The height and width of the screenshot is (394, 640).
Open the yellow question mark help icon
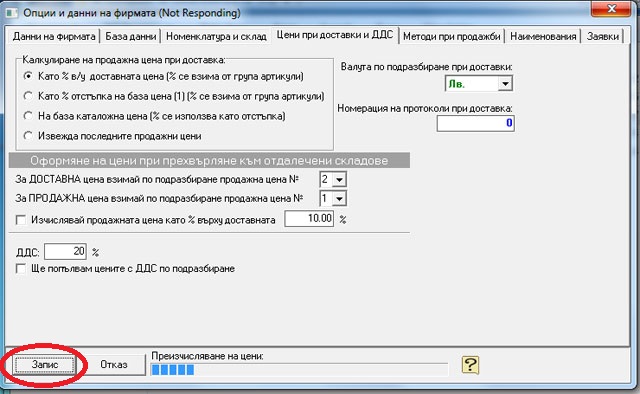(x=470, y=365)
